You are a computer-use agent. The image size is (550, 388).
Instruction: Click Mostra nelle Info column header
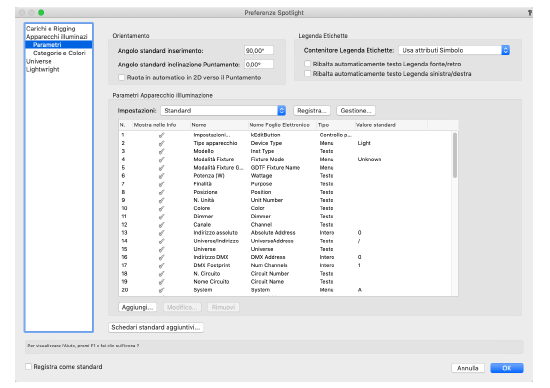(x=161, y=125)
